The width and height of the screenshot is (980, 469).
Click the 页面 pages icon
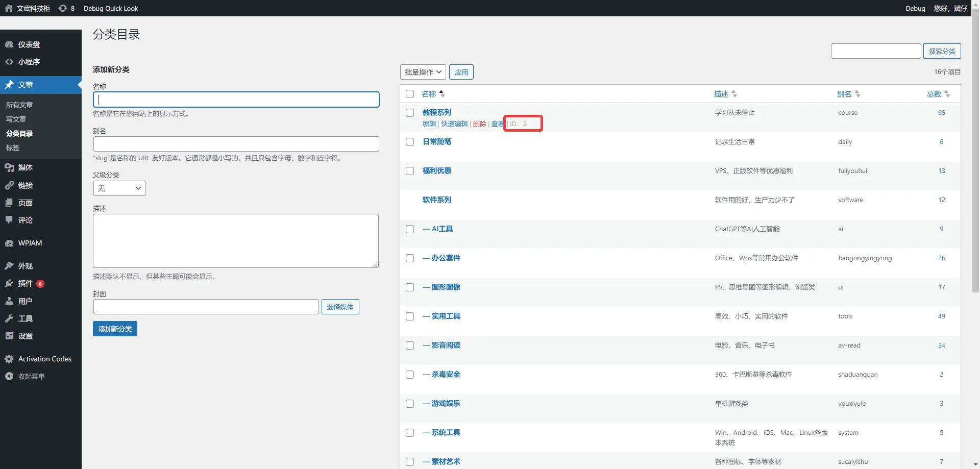9,203
